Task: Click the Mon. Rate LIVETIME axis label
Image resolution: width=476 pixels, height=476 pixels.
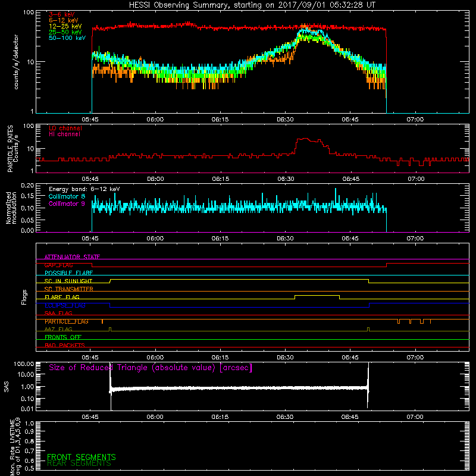Action: point(15,446)
